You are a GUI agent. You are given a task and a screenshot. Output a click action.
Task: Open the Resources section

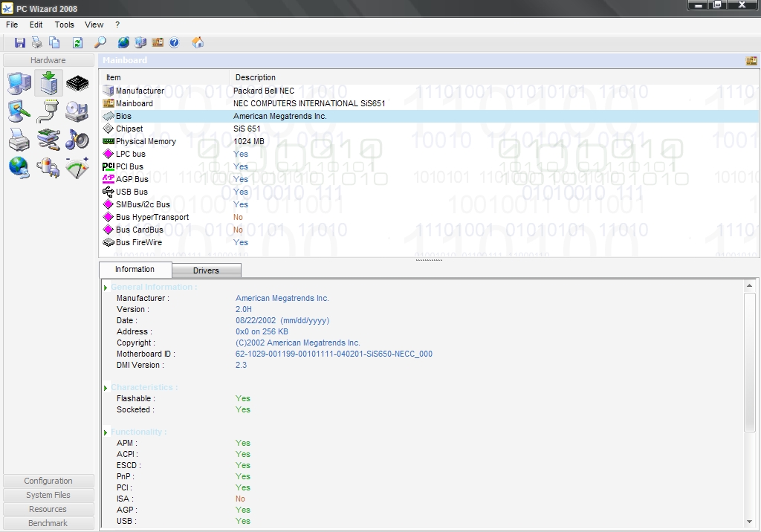pos(48,509)
